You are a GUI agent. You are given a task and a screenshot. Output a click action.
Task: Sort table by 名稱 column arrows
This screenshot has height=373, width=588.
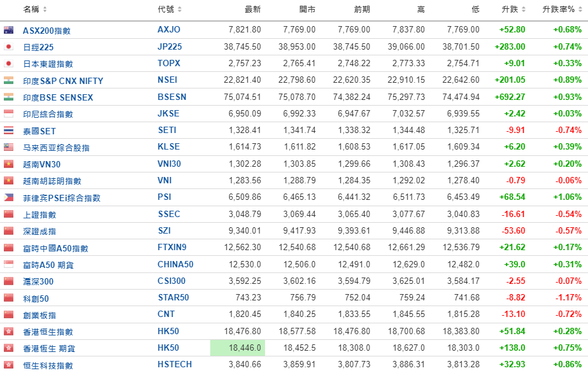(x=45, y=10)
